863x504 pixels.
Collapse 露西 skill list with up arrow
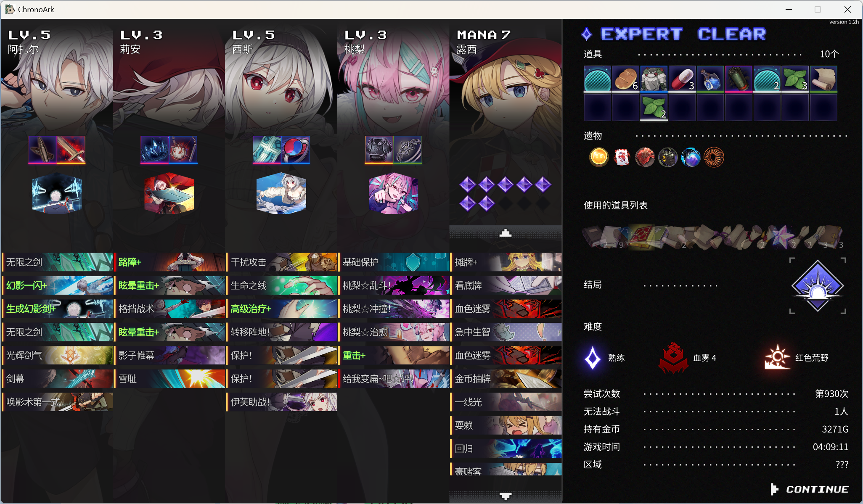click(x=506, y=233)
